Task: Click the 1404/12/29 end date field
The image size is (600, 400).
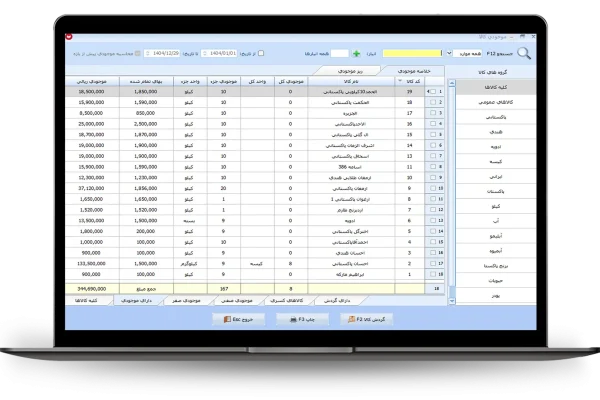Action: (x=162, y=53)
